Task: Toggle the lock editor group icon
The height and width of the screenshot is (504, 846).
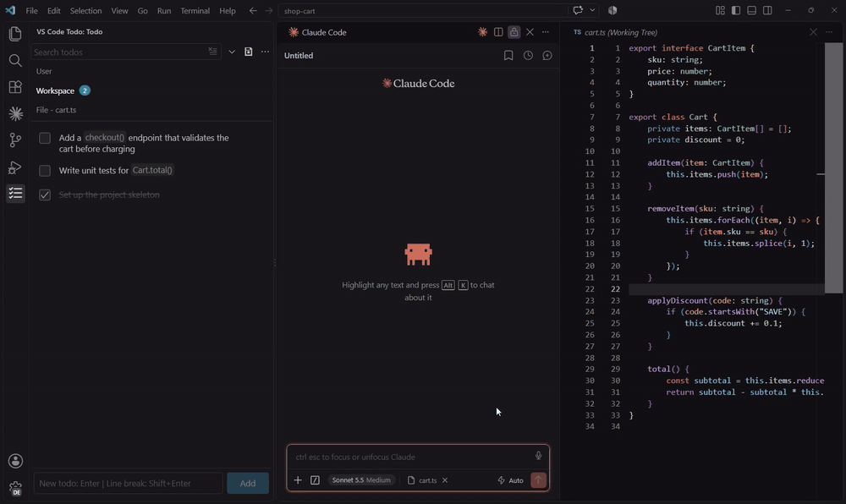Action: tap(514, 32)
